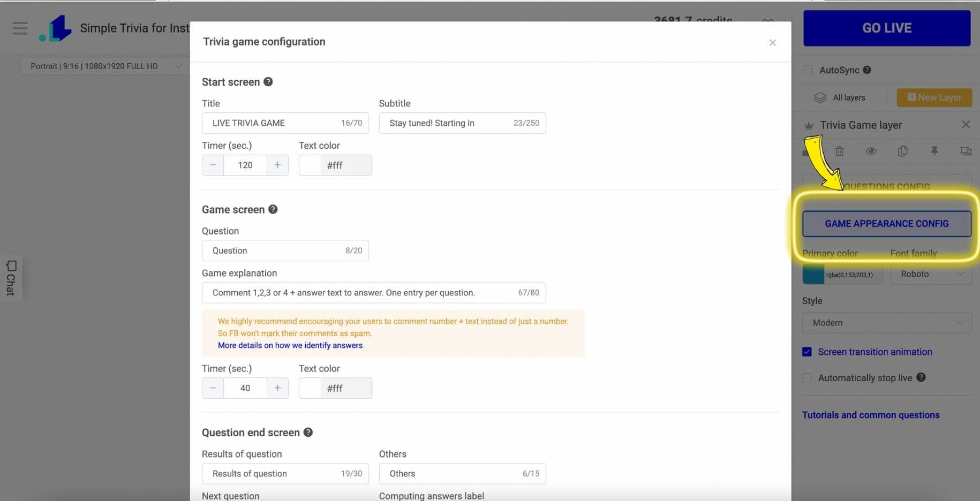Open the Primary color swatch
Screen dimensions: 980x501
click(x=813, y=275)
